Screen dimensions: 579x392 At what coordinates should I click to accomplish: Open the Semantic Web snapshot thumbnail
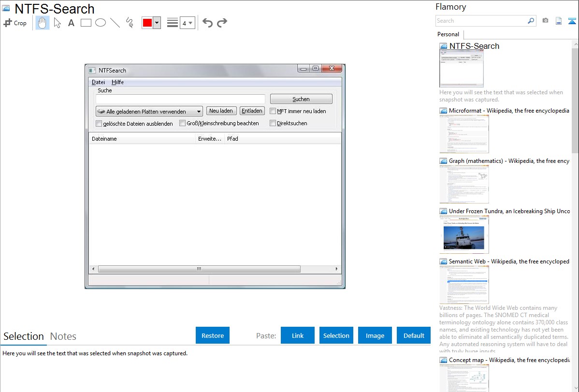coord(464,285)
